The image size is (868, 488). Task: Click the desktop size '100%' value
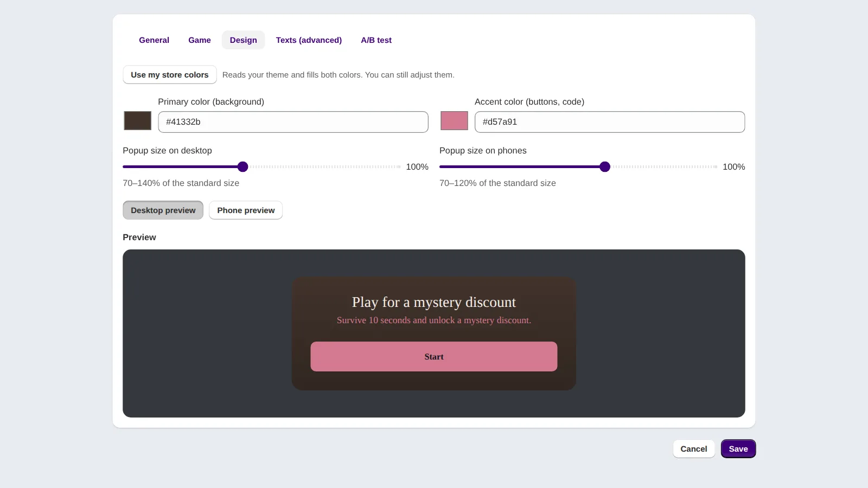[417, 167]
